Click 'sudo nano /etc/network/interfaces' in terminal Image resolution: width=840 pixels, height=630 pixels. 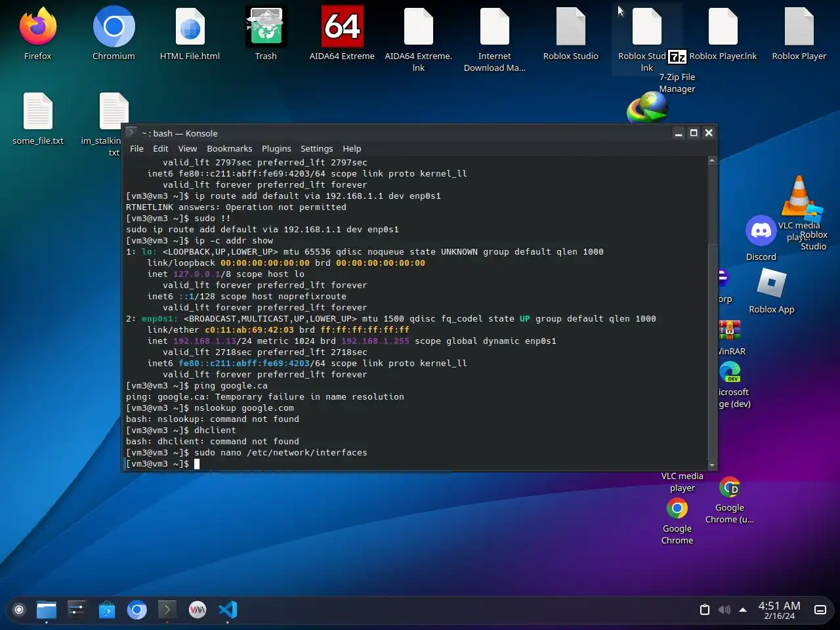281,453
